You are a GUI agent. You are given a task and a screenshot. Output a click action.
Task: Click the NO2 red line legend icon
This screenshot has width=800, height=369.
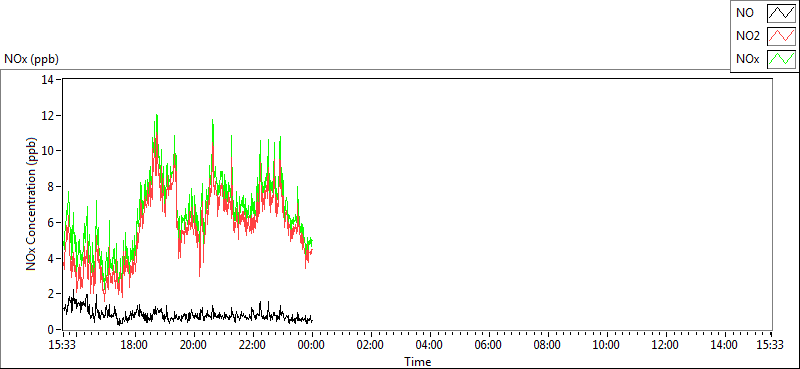781,36
